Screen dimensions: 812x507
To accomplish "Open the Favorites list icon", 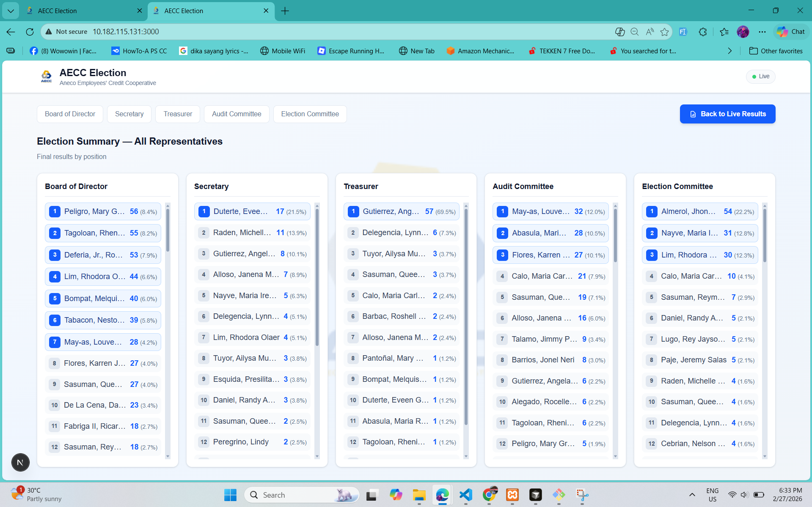I will tap(724, 32).
